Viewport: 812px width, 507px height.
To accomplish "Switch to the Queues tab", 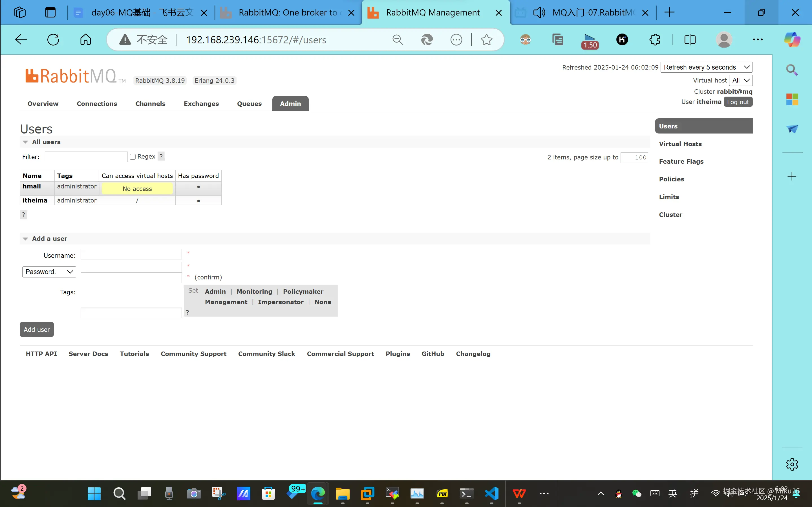I will (249, 104).
